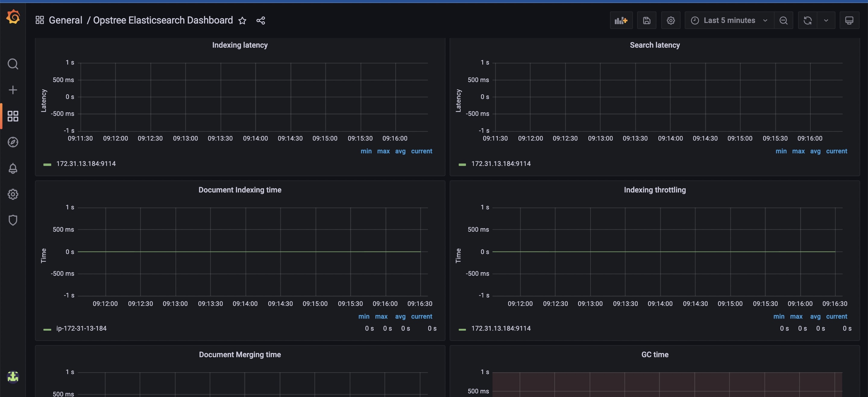This screenshot has width=868, height=397.
Task: Click the General folder breadcrumb link
Action: point(65,20)
